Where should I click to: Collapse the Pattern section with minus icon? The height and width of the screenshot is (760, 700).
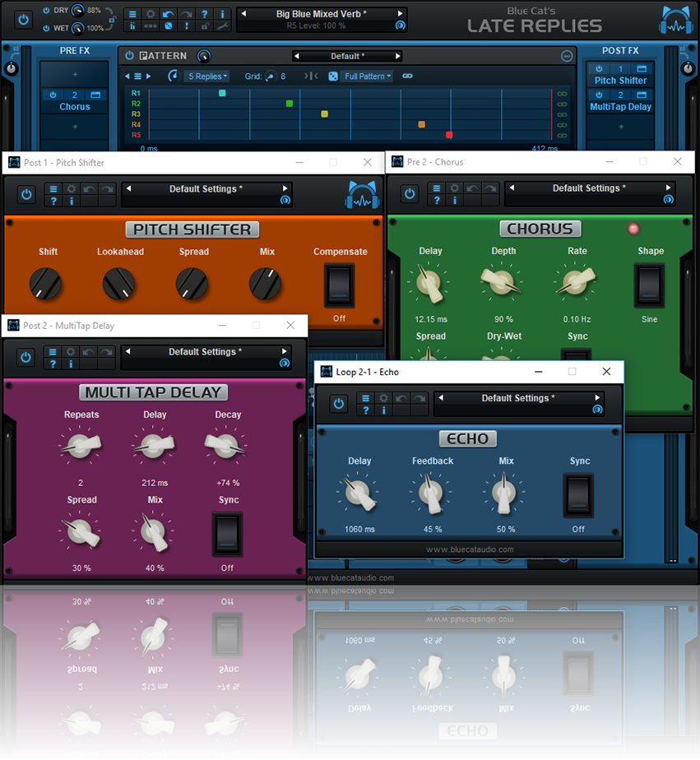[567, 56]
